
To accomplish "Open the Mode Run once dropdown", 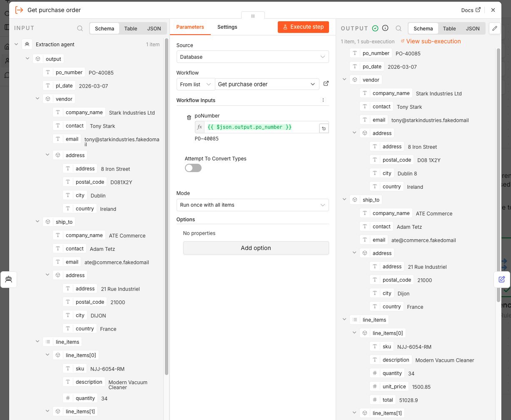I will click(252, 205).
